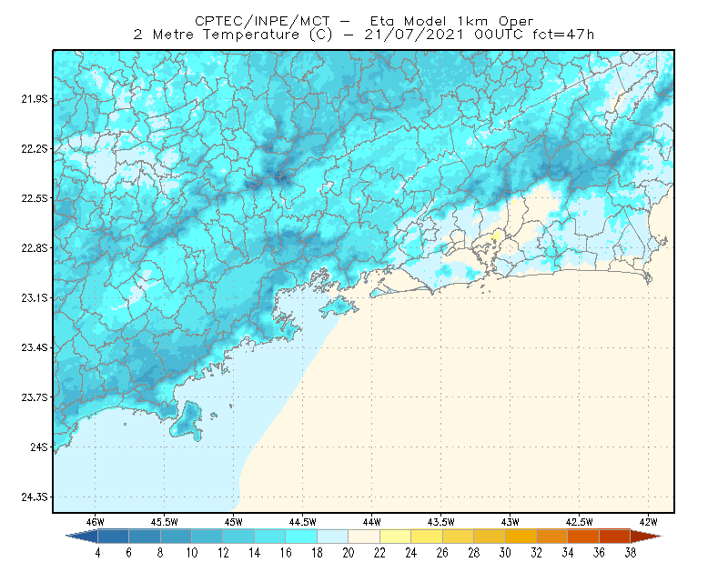Image resolution: width=728 pixels, height=562 pixels.
Task: Click the 21.9S latitude axis label
Action: pos(35,99)
